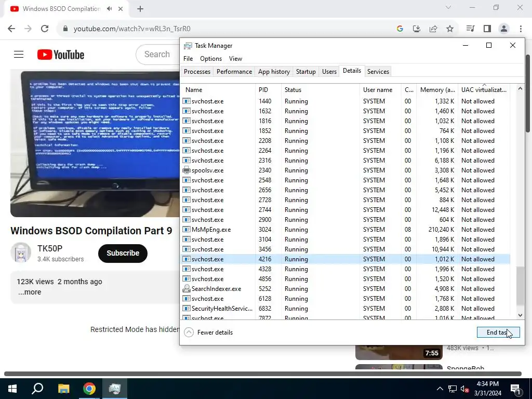Sort by UAC virtualization column header
The width and height of the screenshot is (532, 399).
[x=484, y=90]
